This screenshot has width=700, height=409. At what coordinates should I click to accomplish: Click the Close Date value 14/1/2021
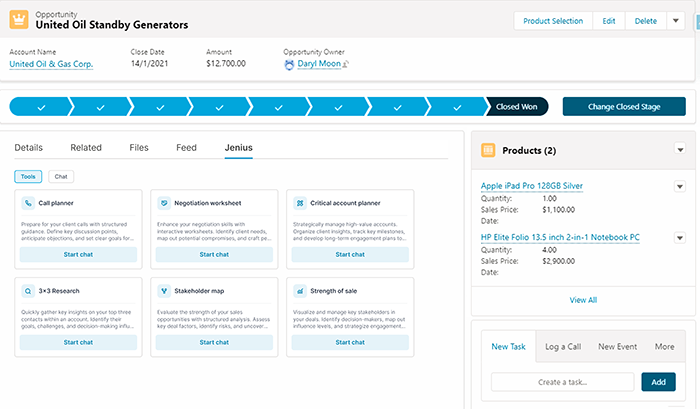click(x=149, y=63)
